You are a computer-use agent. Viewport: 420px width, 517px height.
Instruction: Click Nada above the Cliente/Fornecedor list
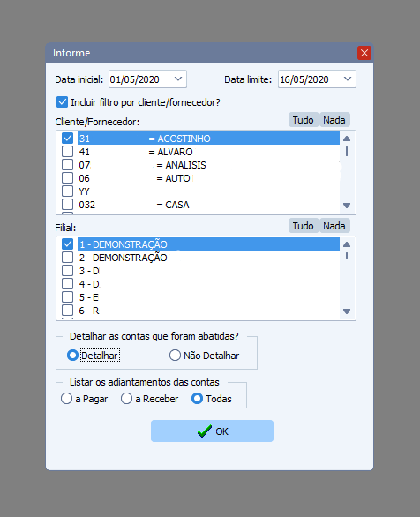tap(334, 120)
